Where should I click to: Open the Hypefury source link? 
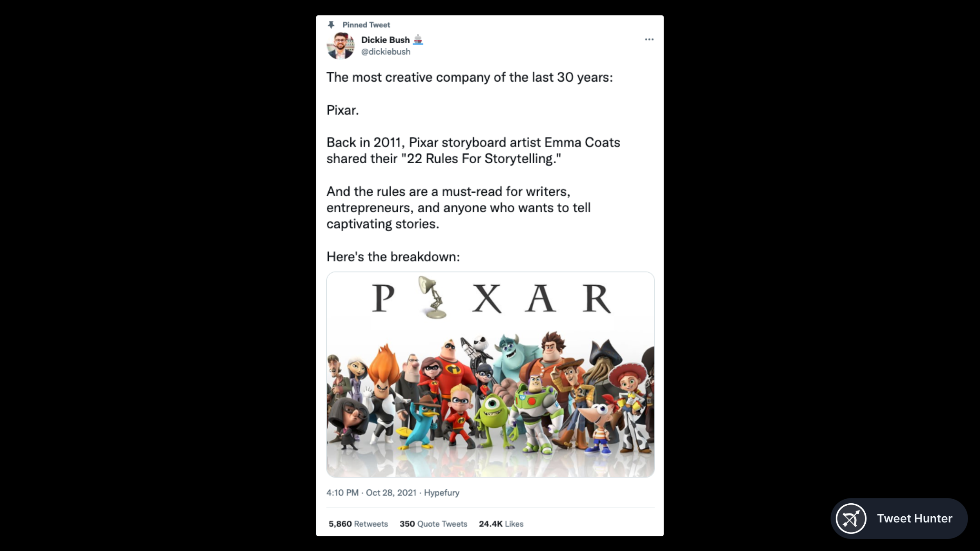coord(441,493)
